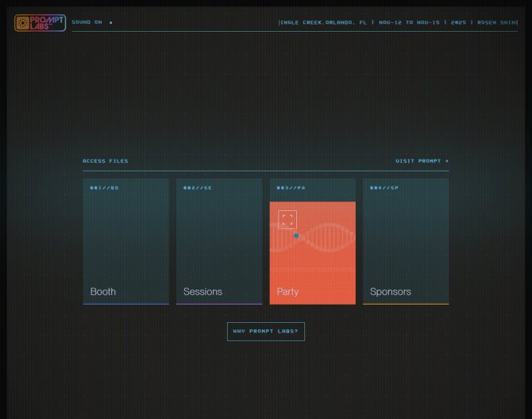Click the 003//PA file label

tap(291, 188)
